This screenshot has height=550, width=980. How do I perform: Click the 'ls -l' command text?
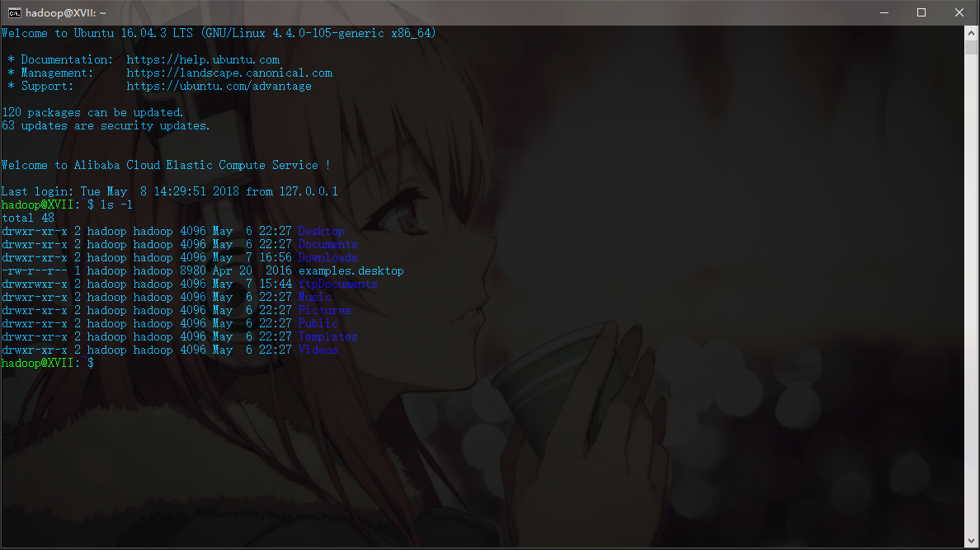point(116,205)
